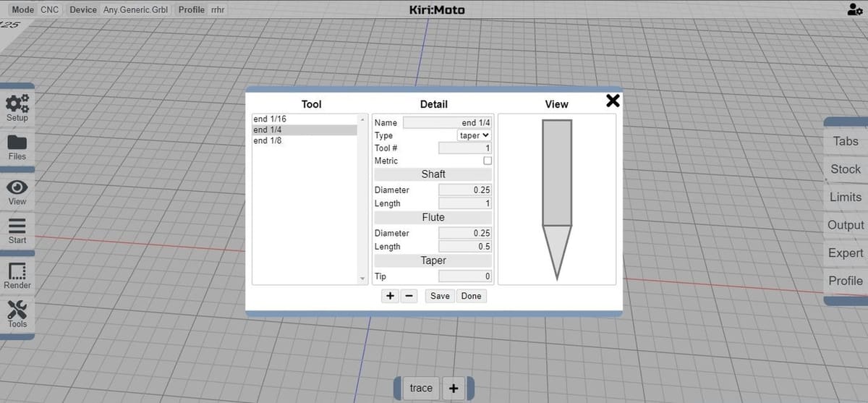Viewport: 868px width, 403px height.
Task: Select end 1/4 in tool list
Action: [x=305, y=130]
